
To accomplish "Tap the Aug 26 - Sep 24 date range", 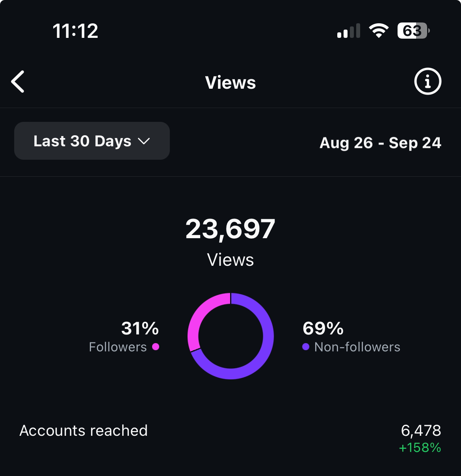I will point(380,143).
